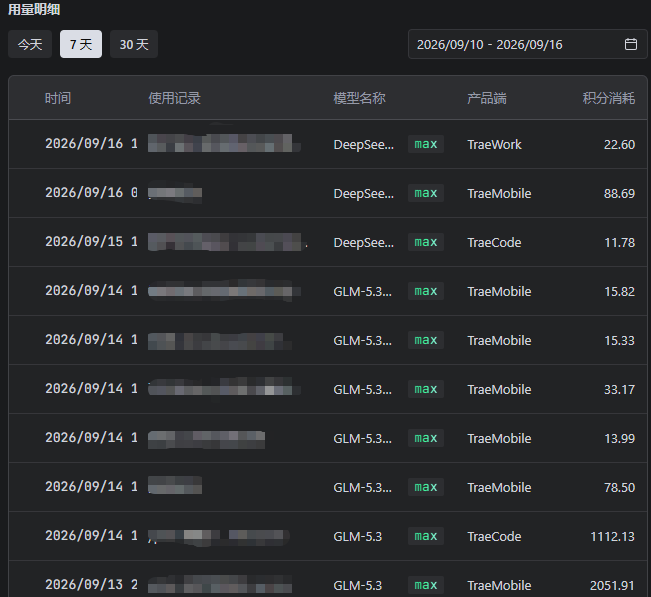Click TraeCode in the 11.78 row

click(494, 242)
